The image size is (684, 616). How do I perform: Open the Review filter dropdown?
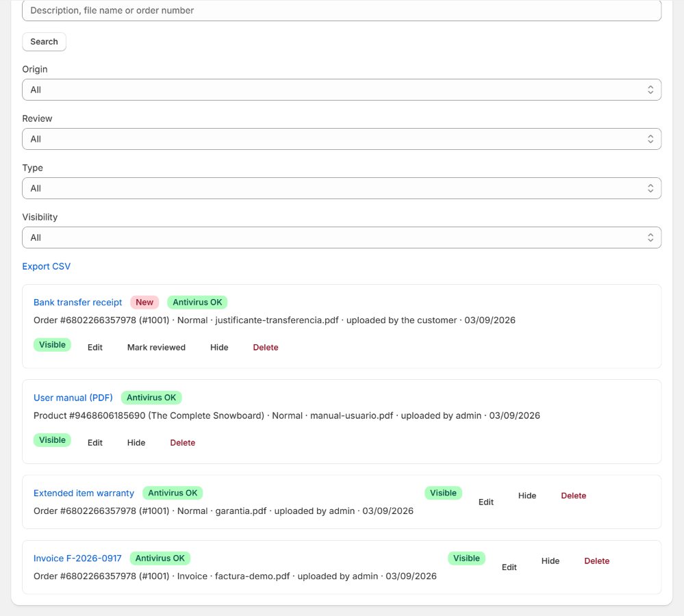[342, 139]
